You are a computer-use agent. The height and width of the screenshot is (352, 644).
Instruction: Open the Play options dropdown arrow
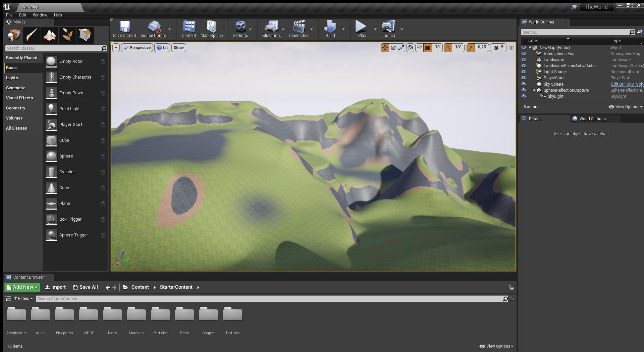[x=375, y=29]
